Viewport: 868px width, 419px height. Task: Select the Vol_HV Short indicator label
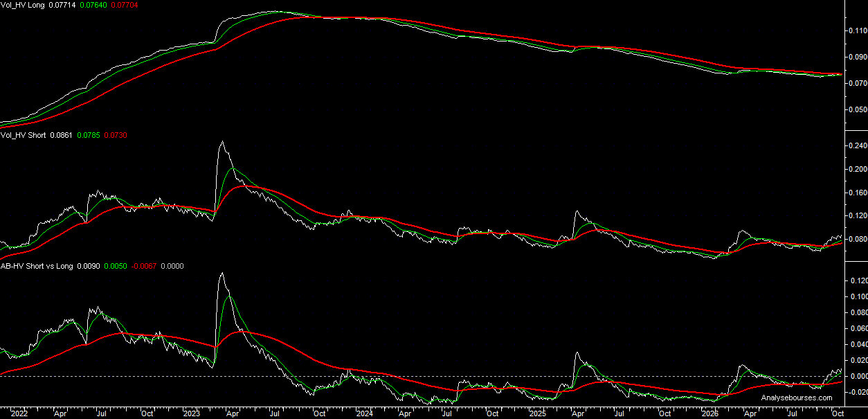coord(24,135)
